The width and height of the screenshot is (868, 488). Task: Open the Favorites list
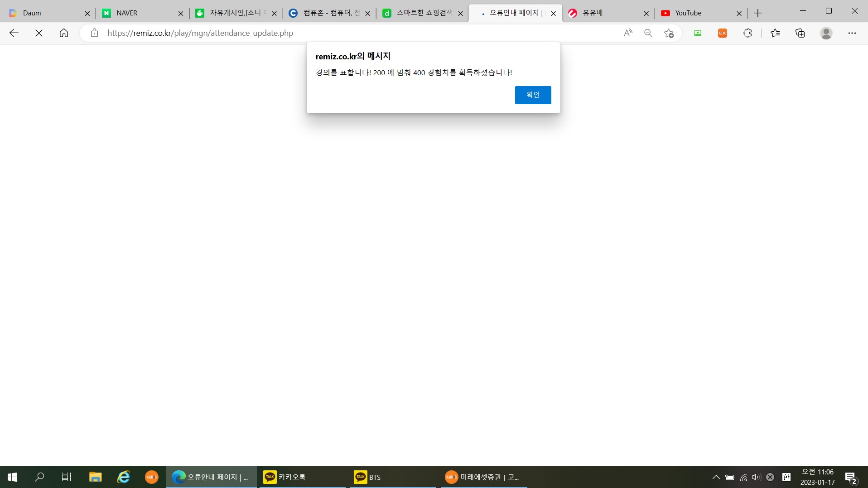click(x=775, y=33)
